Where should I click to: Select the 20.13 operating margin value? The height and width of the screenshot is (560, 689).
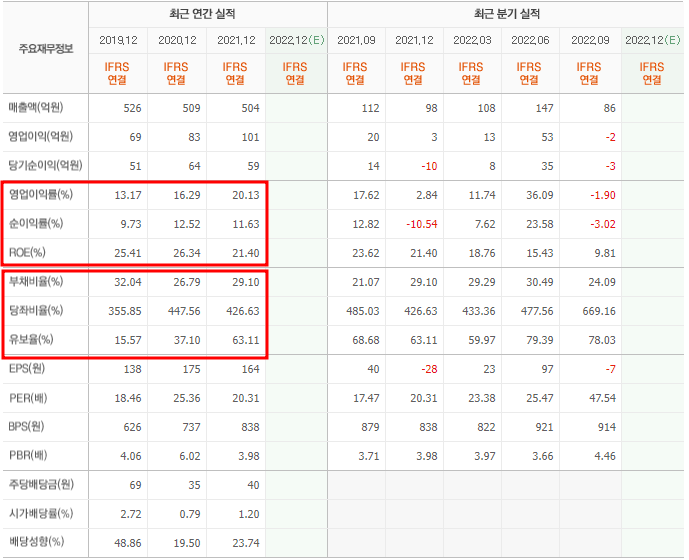[x=246, y=195]
